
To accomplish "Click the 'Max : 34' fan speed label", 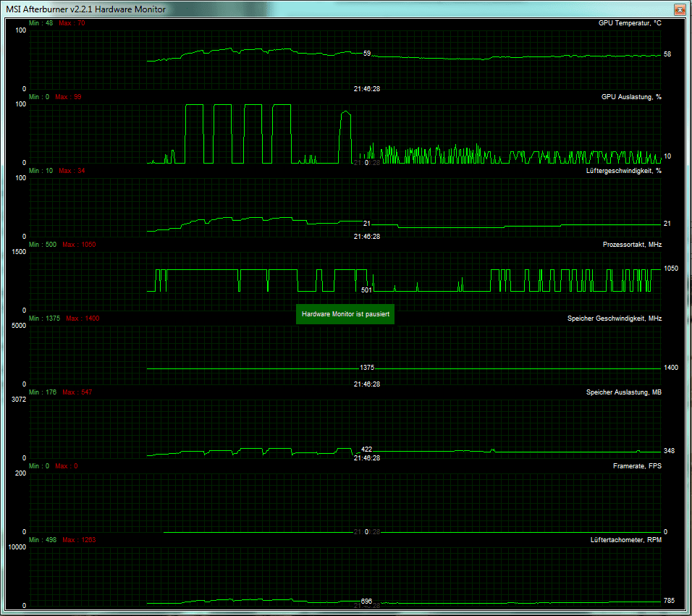I will [72, 171].
